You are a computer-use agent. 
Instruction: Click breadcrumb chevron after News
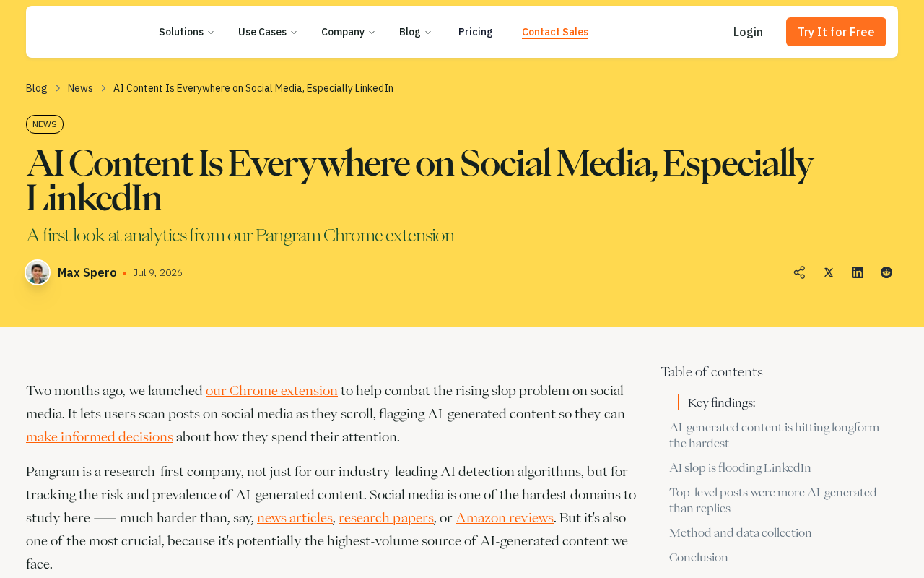[103, 88]
